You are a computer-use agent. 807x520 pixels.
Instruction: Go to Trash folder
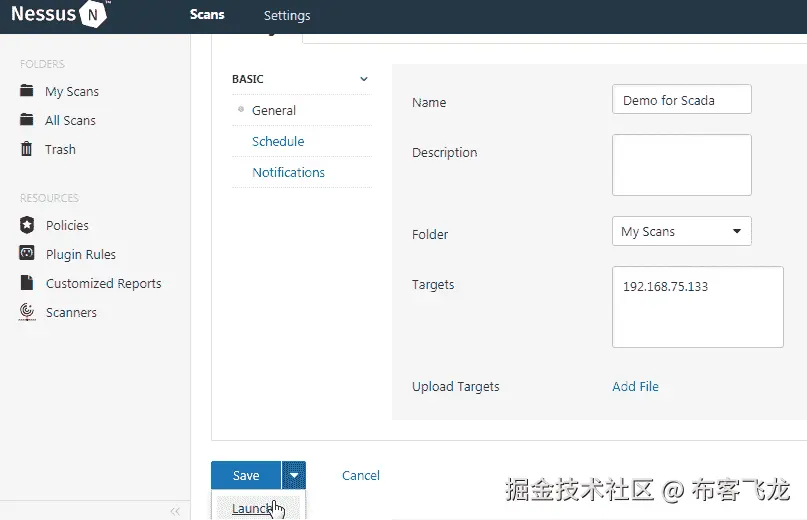60,149
